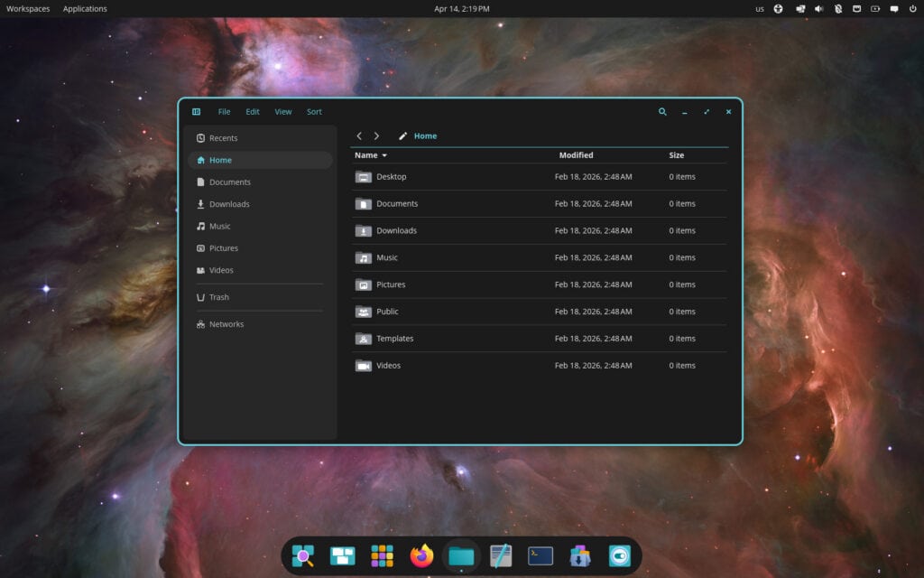Click the edit path pencil icon
This screenshot has height=578, width=924.
pos(402,135)
